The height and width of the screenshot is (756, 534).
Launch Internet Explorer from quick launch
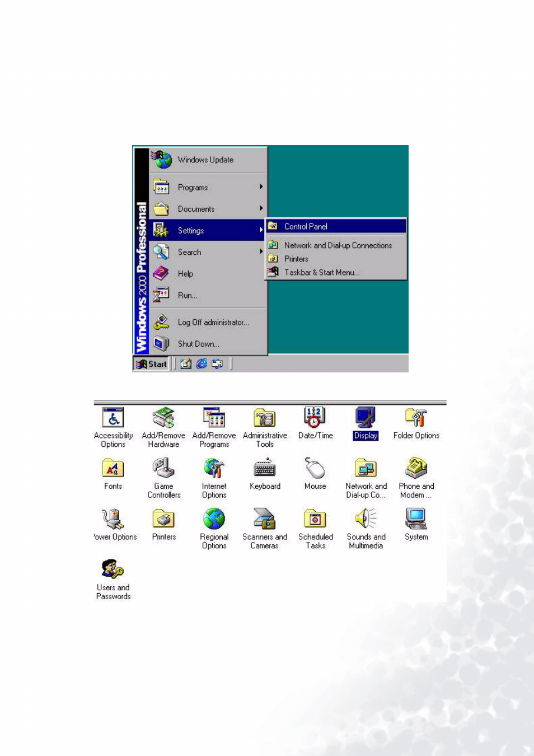(x=202, y=364)
